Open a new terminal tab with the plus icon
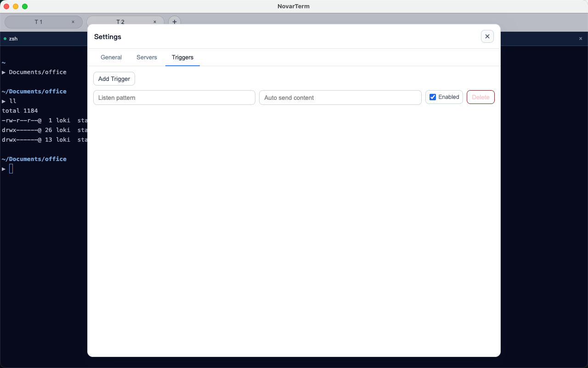The height and width of the screenshot is (368, 588). tap(174, 21)
